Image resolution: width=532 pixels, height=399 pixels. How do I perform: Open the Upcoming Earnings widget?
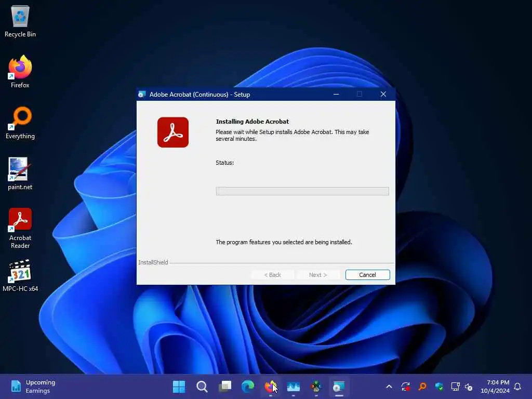coord(33,387)
